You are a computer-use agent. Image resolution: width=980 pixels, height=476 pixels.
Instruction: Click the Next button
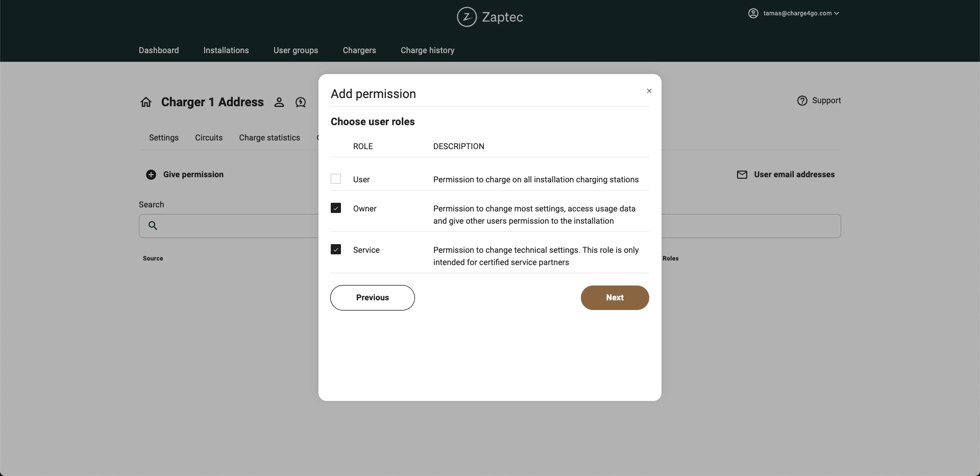click(x=615, y=298)
